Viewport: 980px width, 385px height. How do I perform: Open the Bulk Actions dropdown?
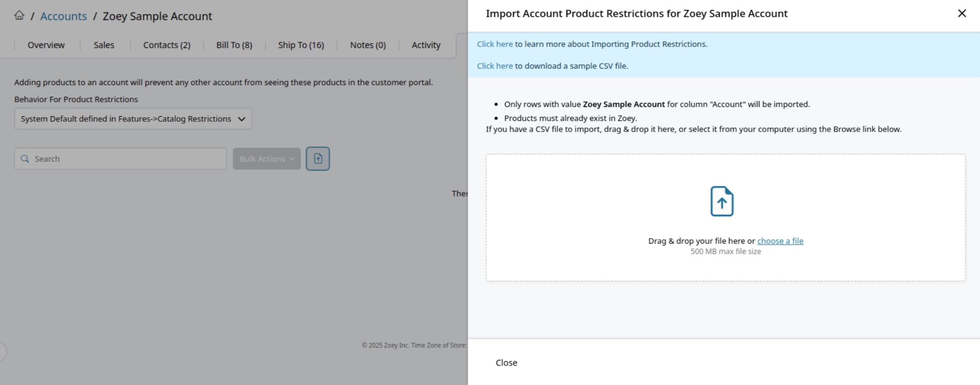click(267, 159)
